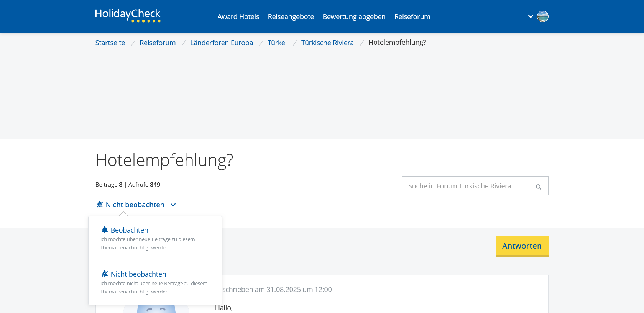This screenshot has width=644, height=313.
Task: Open Bewertung abgeben page
Action: [x=354, y=17]
